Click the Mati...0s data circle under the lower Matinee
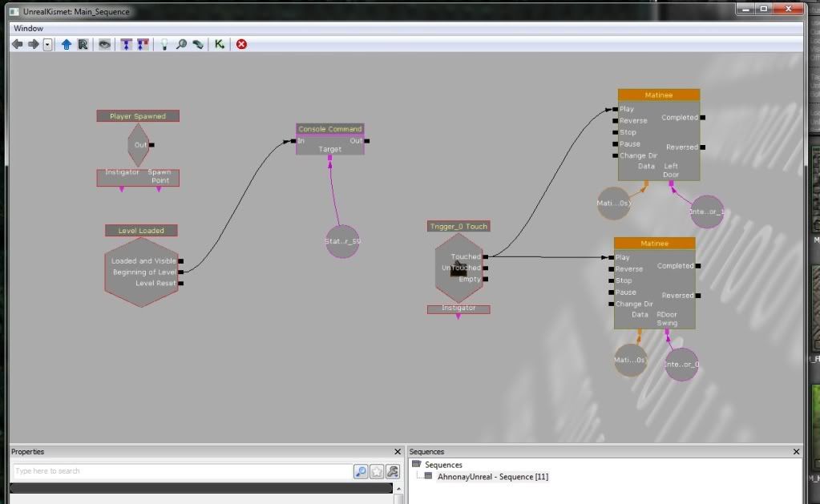The image size is (820, 504). click(x=631, y=360)
